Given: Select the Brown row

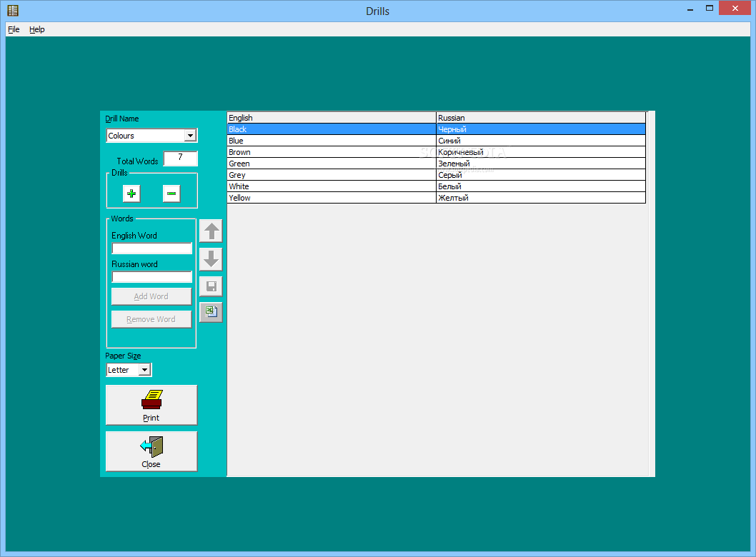Looking at the screenshot, I should [x=437, y=152].
